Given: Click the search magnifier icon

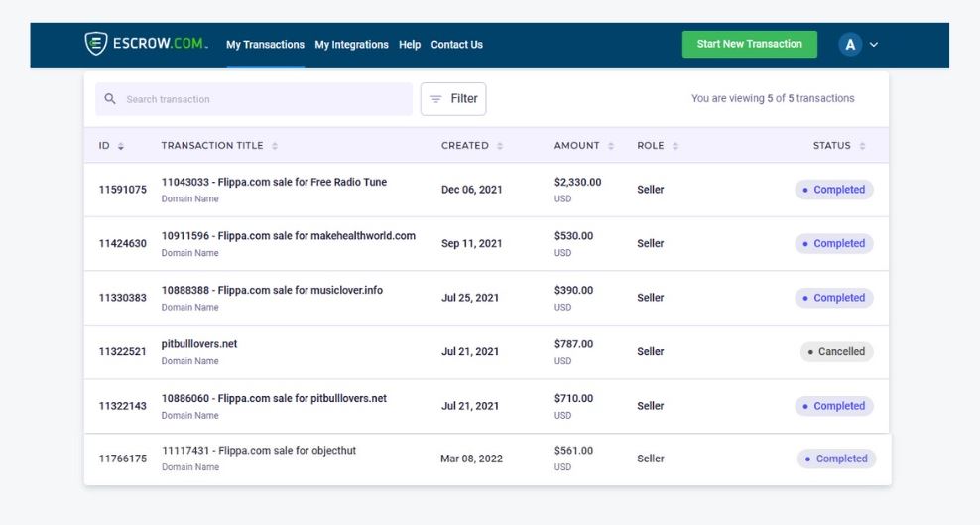Looking at the screenshot, I should click(x=110, y=99).
